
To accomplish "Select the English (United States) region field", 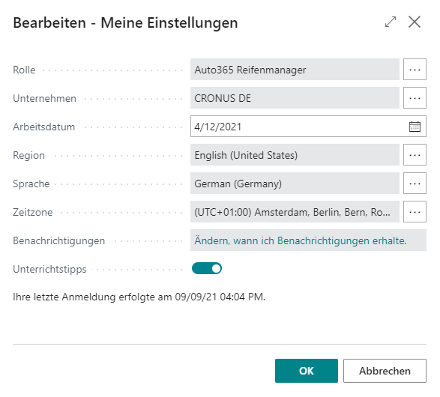I will 295,155.
